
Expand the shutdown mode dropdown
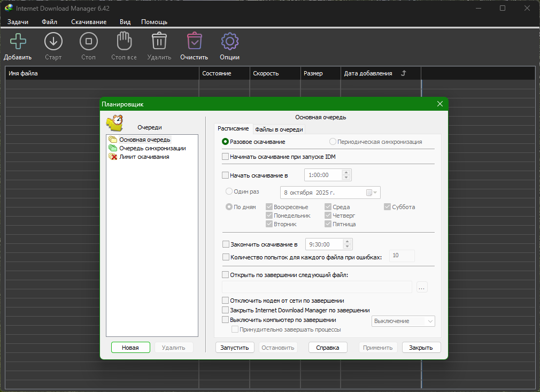pos(430,321)
